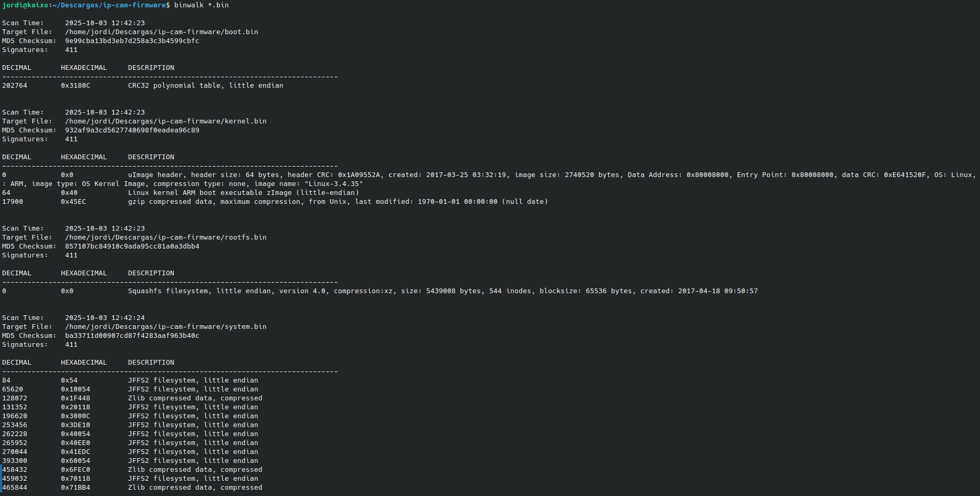Select the kernel.bin MD5 checksum value
The height and width of the screenshot is (496, 980).
(x=132, y=130)
